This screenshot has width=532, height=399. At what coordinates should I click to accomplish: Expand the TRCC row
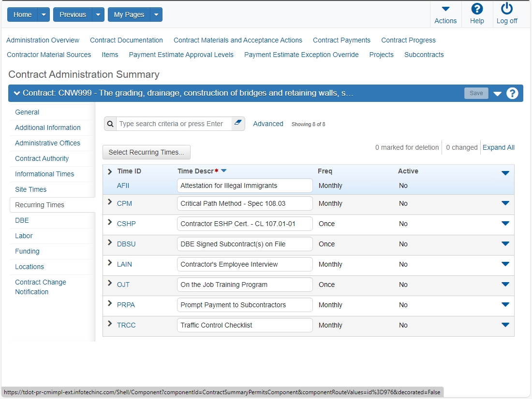tap(110, 324)
